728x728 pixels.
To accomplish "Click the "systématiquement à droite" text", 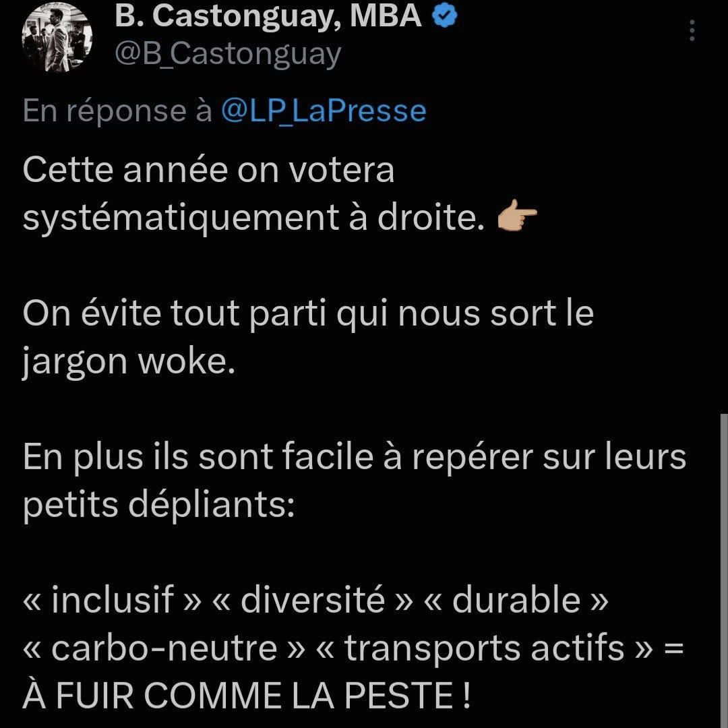I will click(x=253, y=218).
